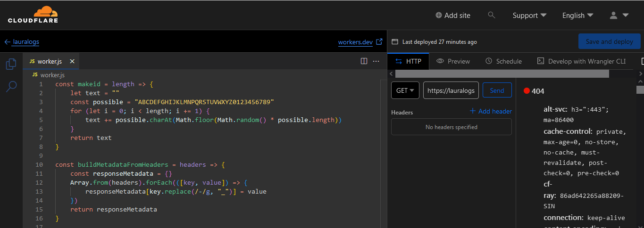Click the split editor icon
The width and height of the screenshot is (644, 228).
click(x=364, y=61)
